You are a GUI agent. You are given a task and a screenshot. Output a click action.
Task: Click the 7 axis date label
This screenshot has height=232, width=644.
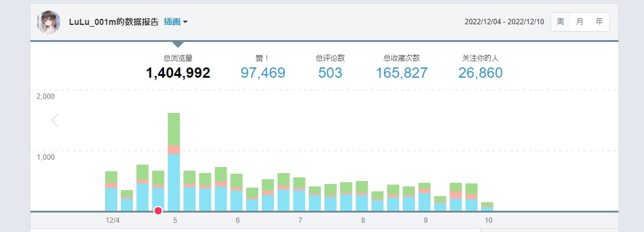300,220
